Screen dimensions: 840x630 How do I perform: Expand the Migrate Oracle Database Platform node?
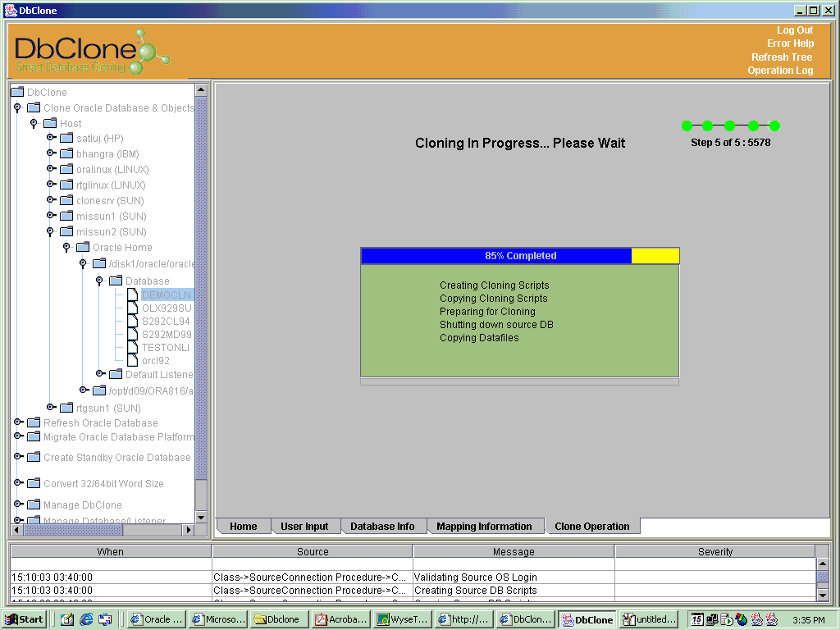coord(18,436)
